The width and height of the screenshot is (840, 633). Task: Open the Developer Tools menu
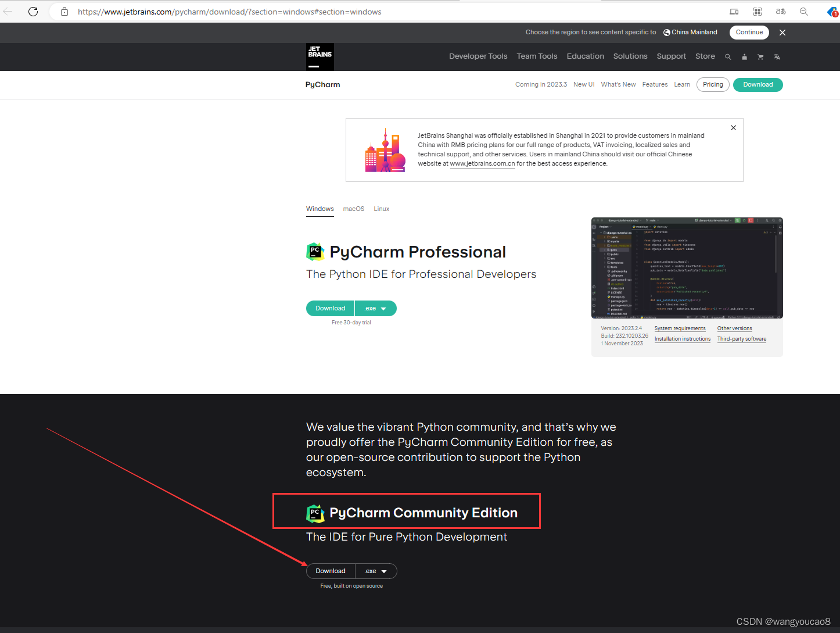[x=478, y=56]
